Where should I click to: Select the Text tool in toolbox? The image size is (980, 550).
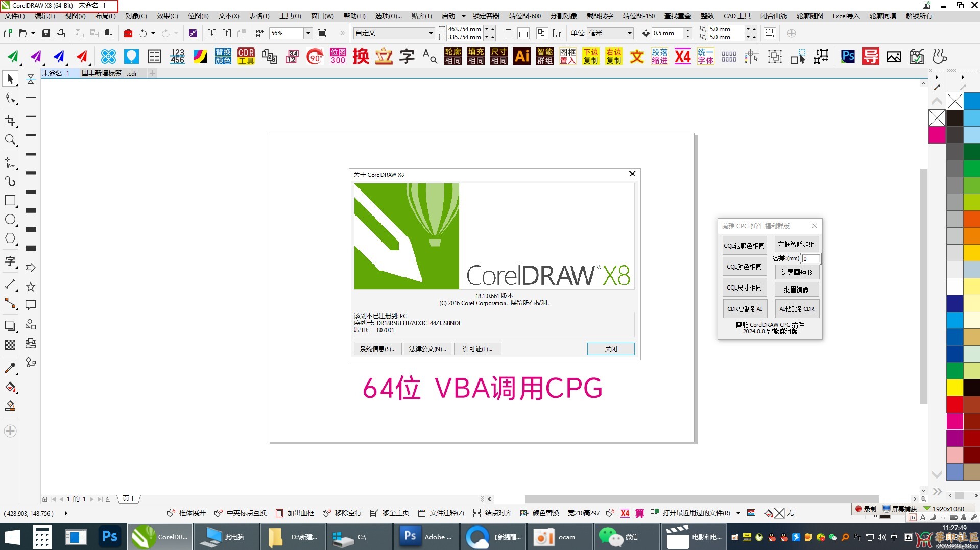(10, 261)
